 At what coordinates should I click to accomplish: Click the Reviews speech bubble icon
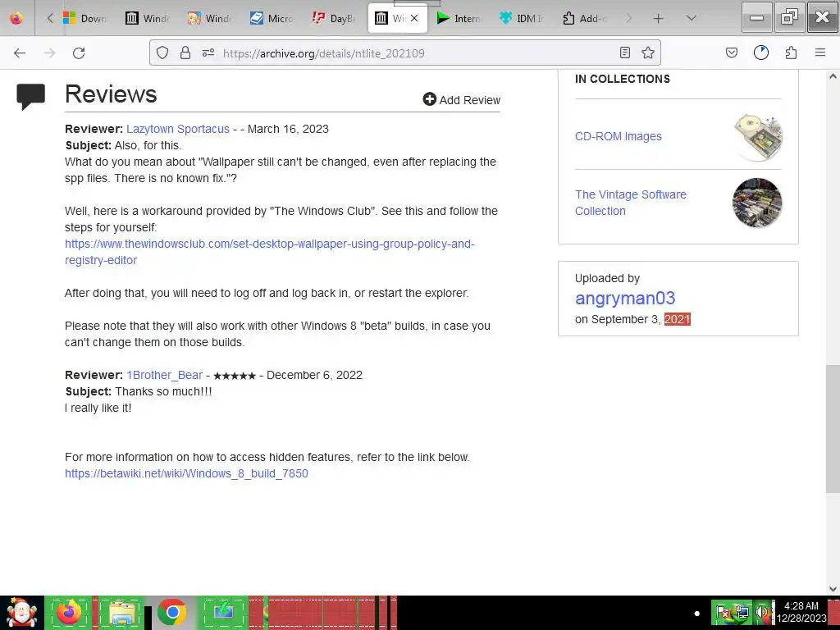click(30, 97)
